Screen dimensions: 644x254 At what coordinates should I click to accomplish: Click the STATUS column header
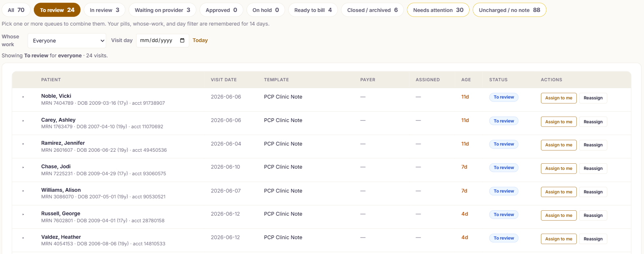(498, 80)
